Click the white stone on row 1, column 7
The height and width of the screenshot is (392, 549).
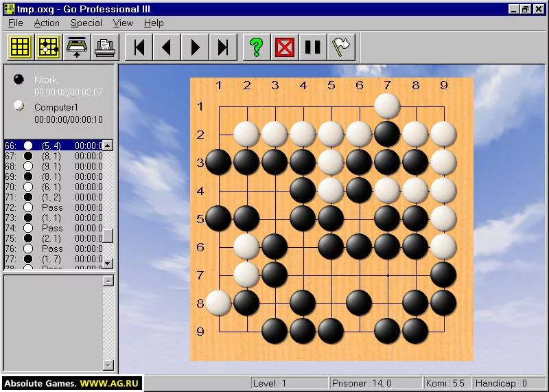coord(387,106)
